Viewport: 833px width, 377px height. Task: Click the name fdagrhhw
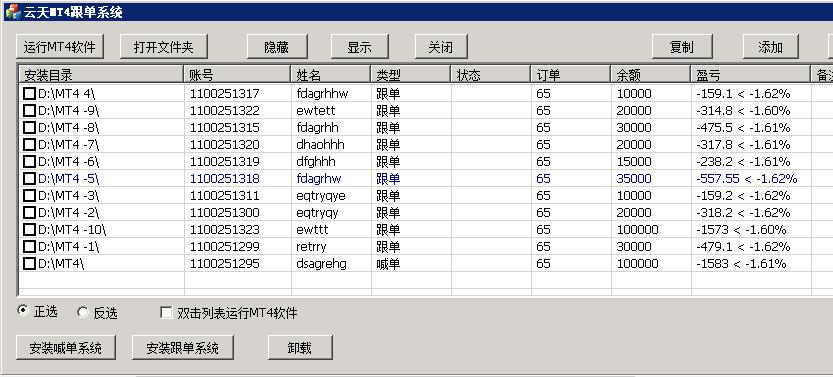click(322, 95)
